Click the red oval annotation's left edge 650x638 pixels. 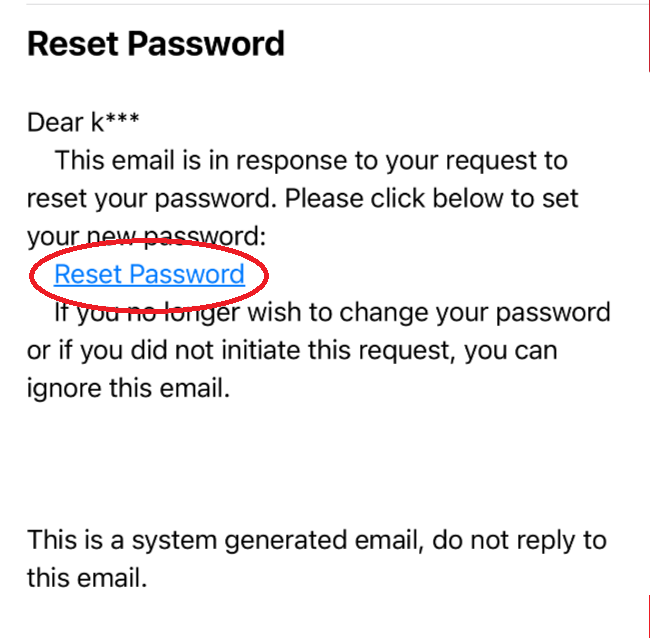point(31,275)
